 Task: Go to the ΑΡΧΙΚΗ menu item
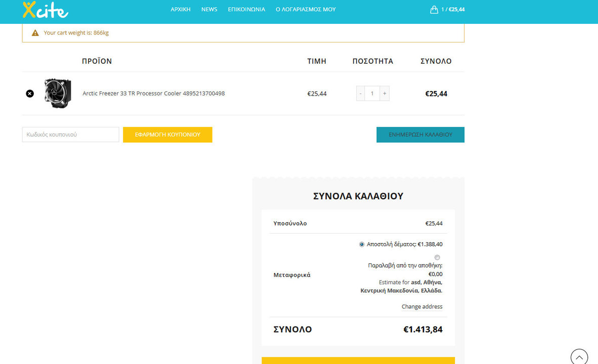(x=181, y=9)
